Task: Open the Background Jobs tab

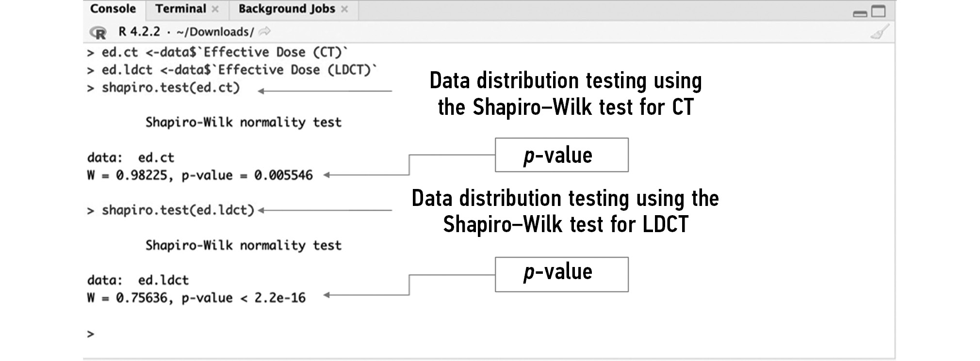Action: [286, 9]
